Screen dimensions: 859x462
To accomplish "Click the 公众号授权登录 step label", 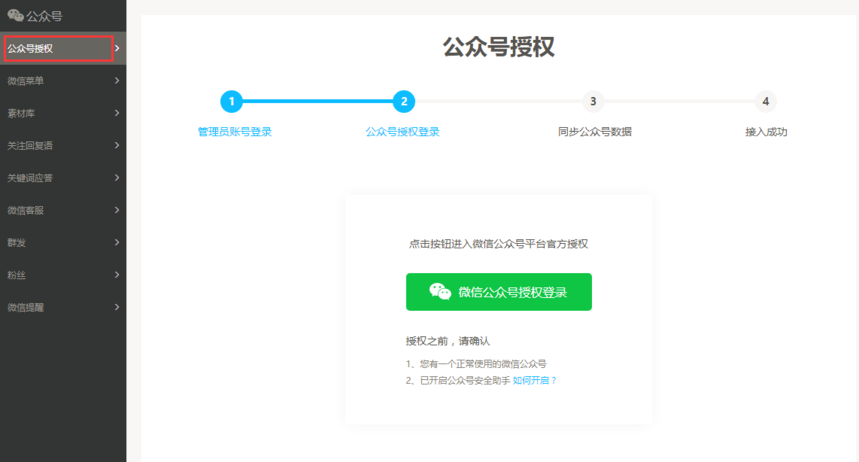I will [x=403, y=132].
